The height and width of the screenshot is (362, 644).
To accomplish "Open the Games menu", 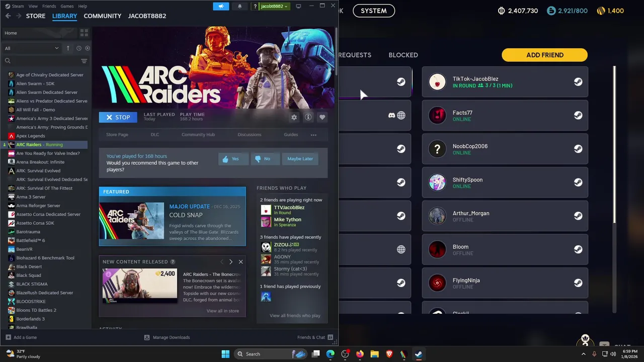I will point(67,6).
